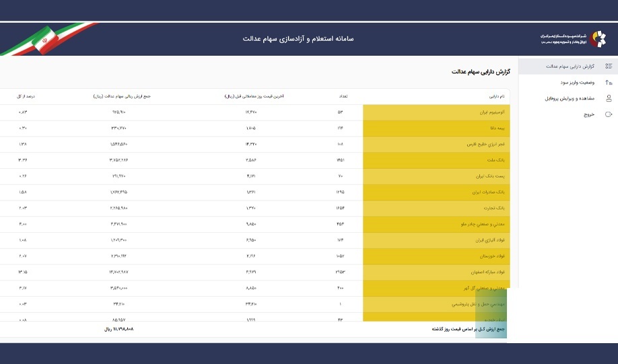Click the تعداد column header
618x364 pixels.
(343, 96)
